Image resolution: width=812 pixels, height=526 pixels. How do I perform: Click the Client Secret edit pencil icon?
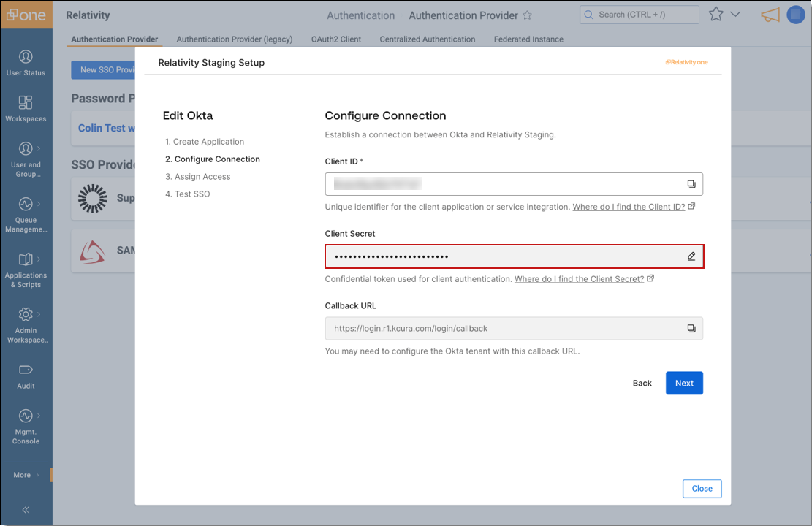click(691, 256)
